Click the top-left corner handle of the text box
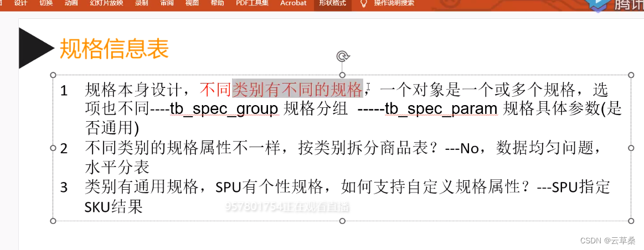 53,75
